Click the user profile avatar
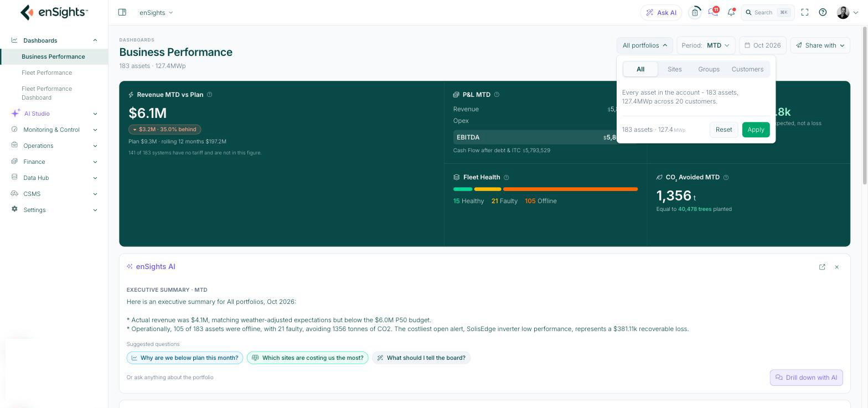This screenshot has width=868, height=408. (x=843, y=12)
